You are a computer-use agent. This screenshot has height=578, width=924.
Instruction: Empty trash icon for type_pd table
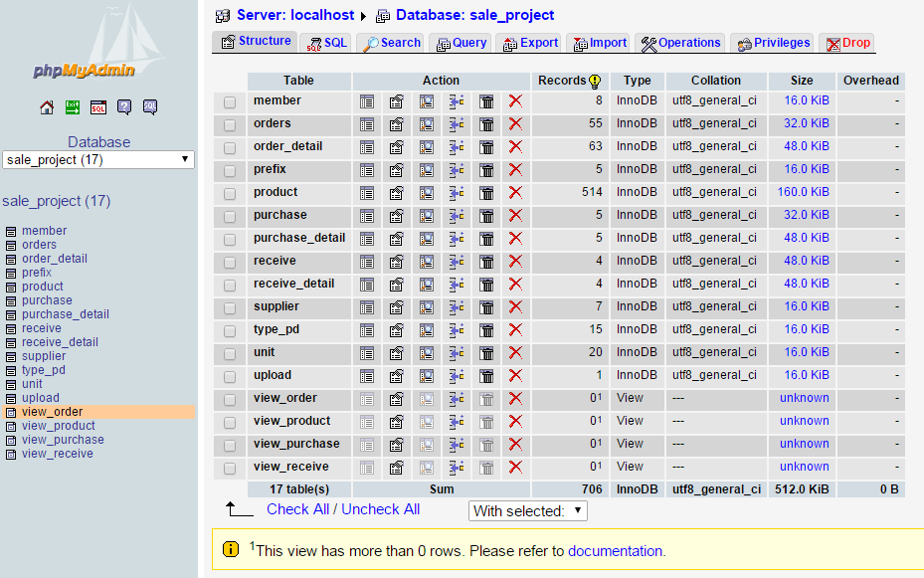tap(486, 330)
